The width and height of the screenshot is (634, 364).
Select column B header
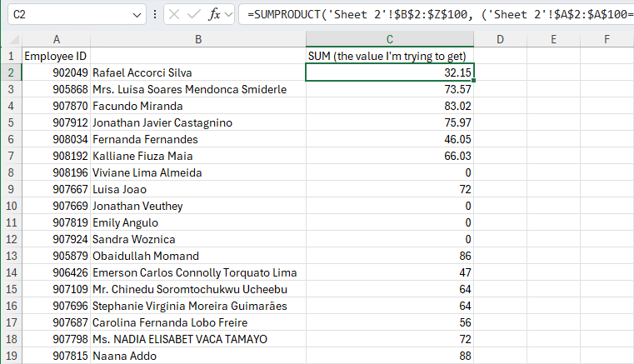click(x=198, y=39)
